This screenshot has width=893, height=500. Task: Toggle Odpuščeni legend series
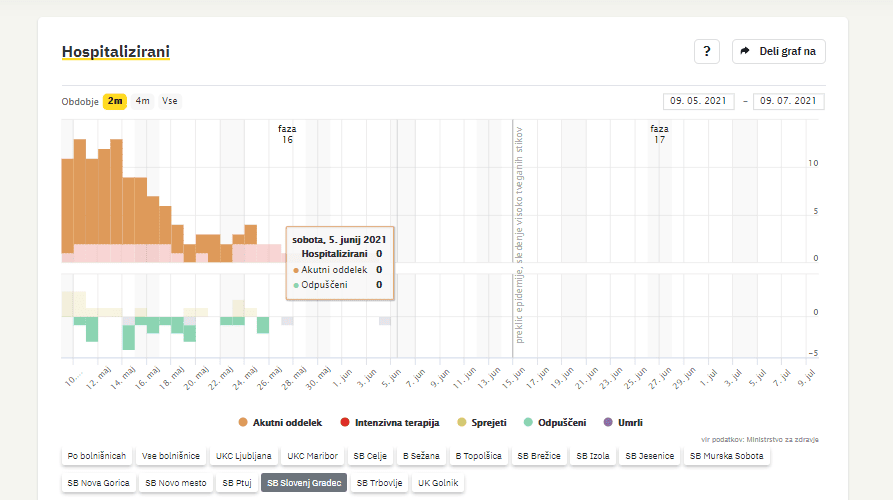coord(554,422)
